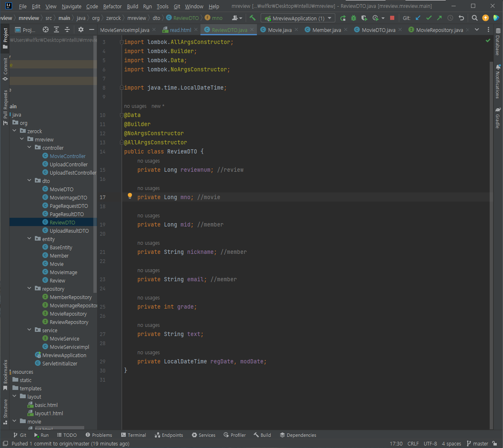This screenshot has height=448, width=503.
Task: Switch to the Movie.java editor tab
Action: click(x=279, y=30)
